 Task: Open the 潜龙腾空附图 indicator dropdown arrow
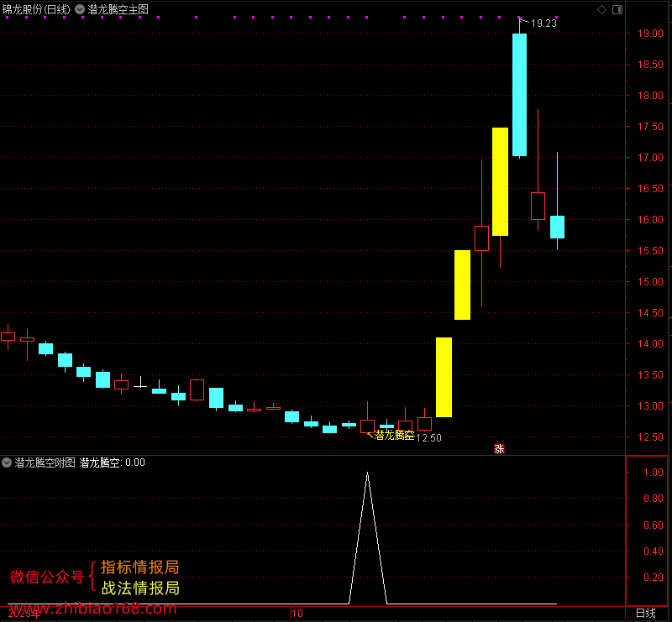click(x=7, y=463)
